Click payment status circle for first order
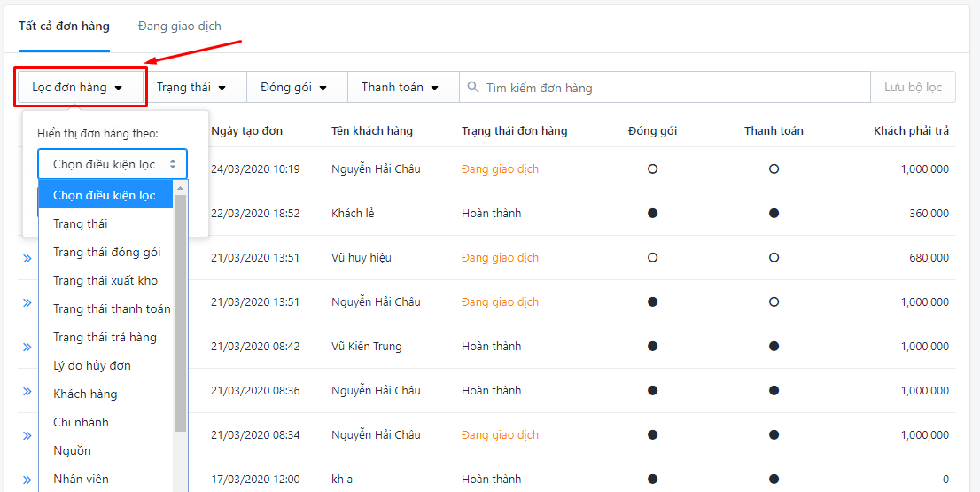This screenshot has width=980, height=492. tap(774, 168)
